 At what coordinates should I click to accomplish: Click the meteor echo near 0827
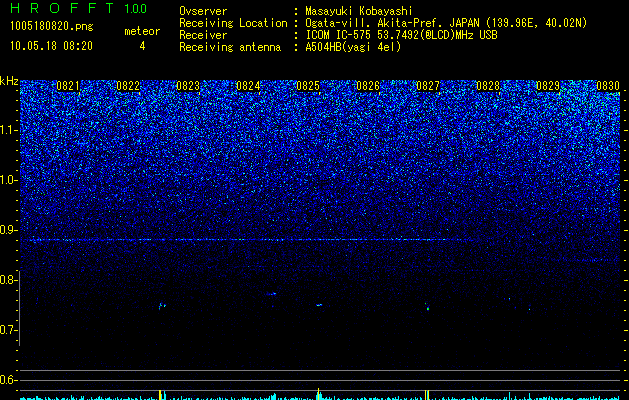[x=427, y=307]
